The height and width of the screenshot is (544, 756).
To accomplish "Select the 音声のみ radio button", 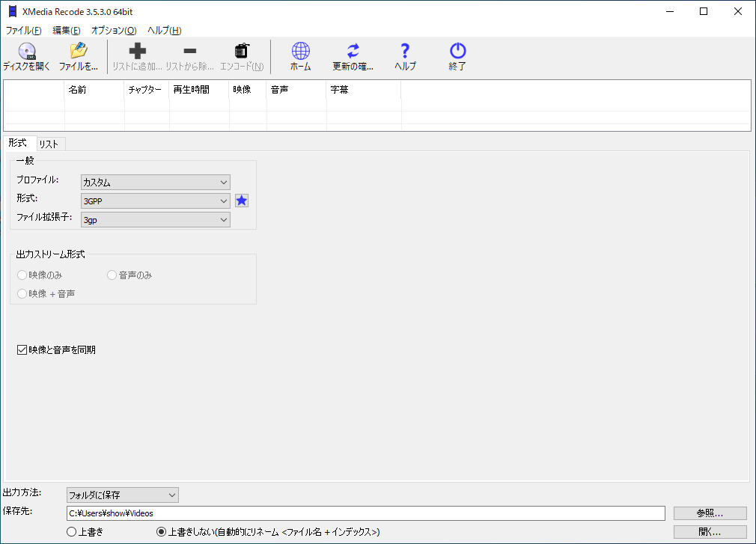I will [112, 275].
